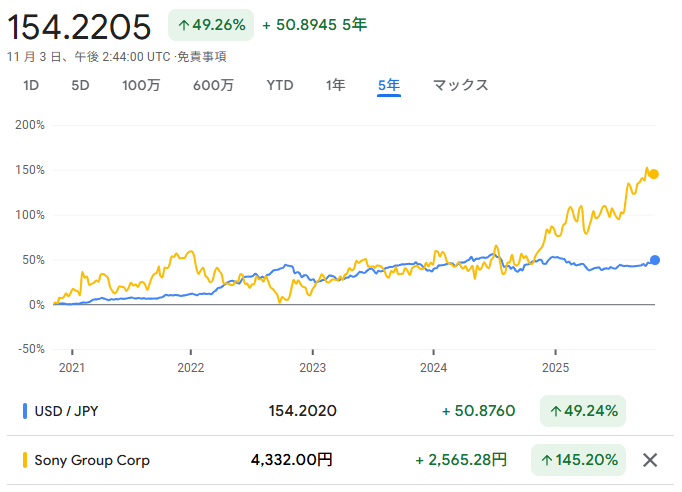Image resolution: width=682 pixels, height=492 pixels.
Task: Click the yellow Sony line endpoint dot
Action: 654,174
